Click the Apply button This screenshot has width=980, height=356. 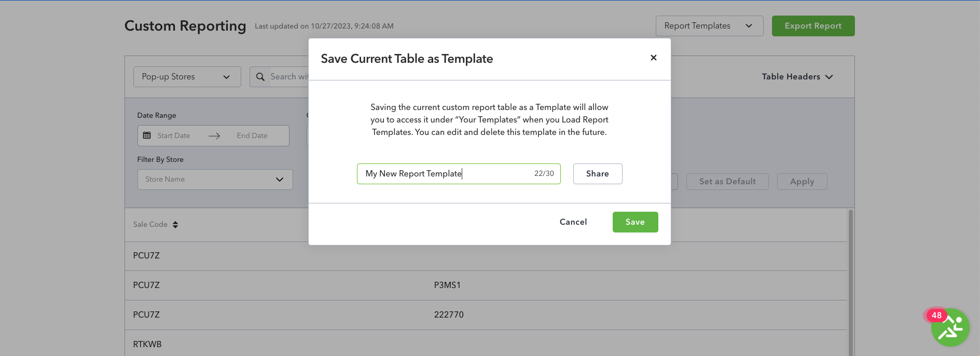pos(802,182)
